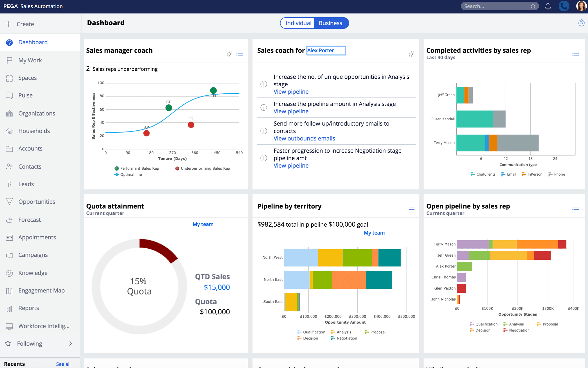Open Sales manager coach list menu icon
Screen dimensions: 588x368
point(240,54)
